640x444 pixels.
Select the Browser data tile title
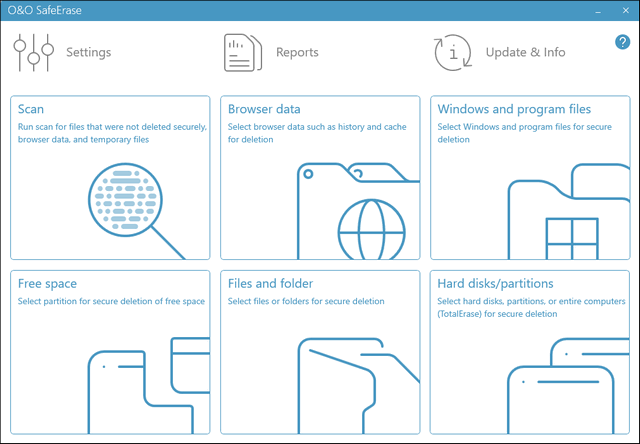(264, 110)
